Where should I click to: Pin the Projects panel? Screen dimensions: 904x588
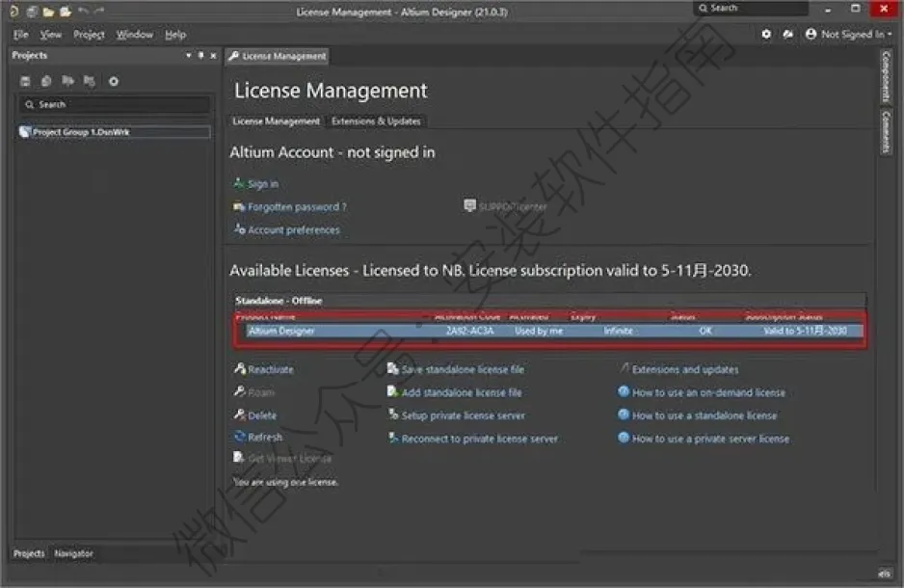200,55
